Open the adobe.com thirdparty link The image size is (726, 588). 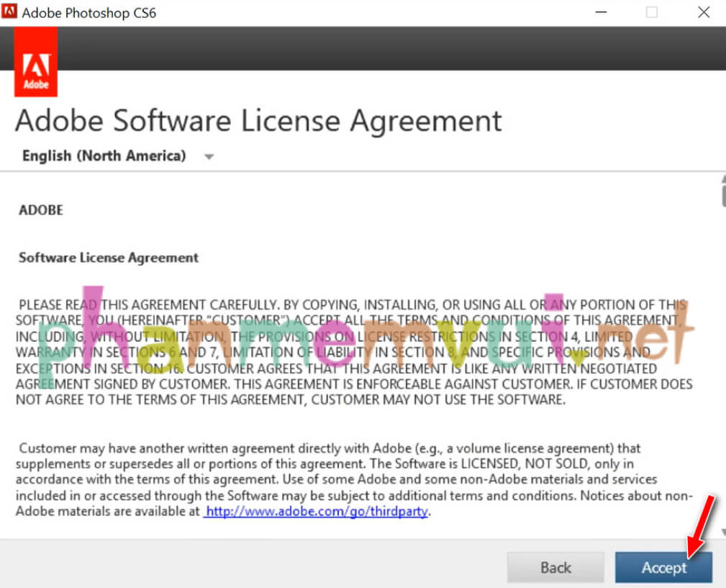click(317, 511)
